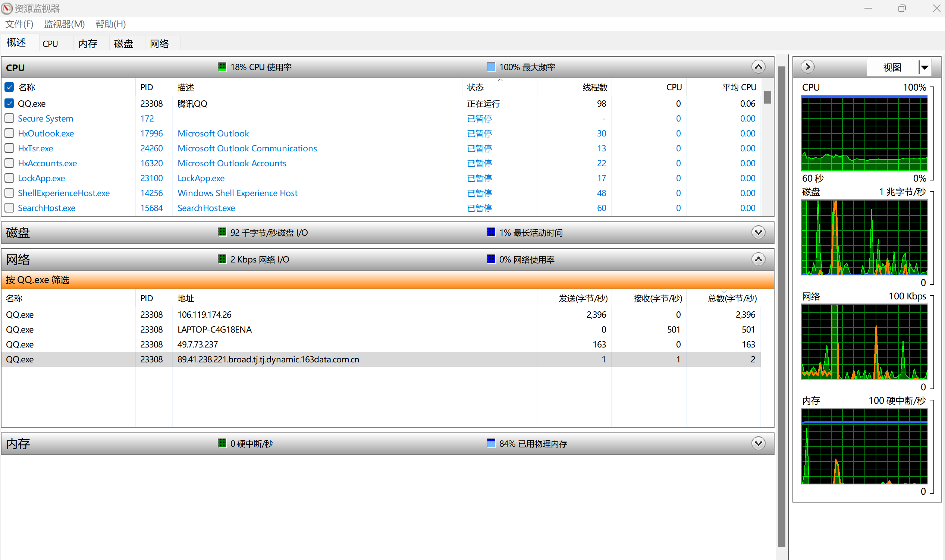Viewport: 945px width, 560px height.
Task: Click the 按 QQ.exe 筛选 filter bar
Action: pyautogui.click(x=387, y=280)
